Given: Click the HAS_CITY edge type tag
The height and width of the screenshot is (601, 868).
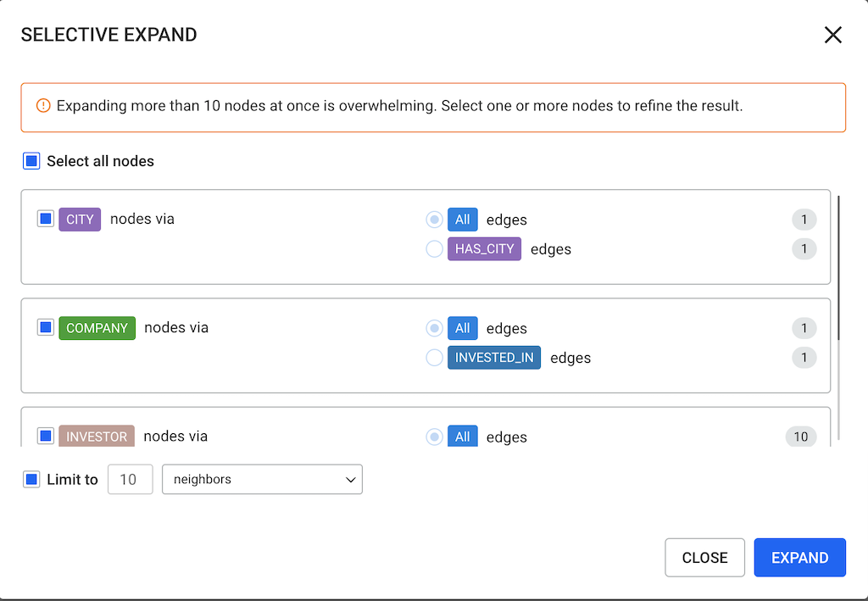Looking at the screenshot, I should (484, 249).
